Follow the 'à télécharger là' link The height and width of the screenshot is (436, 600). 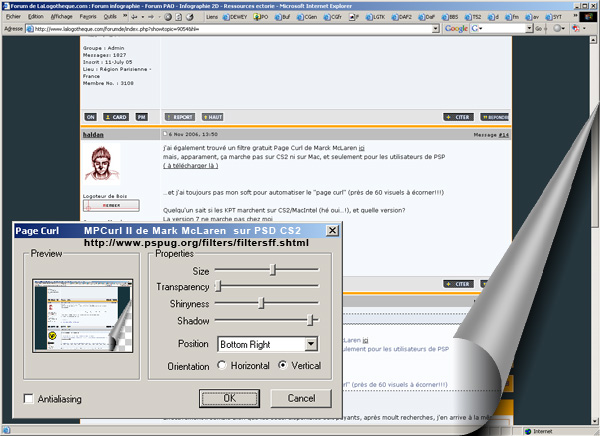pyautogui.click(x=191, y=166)
